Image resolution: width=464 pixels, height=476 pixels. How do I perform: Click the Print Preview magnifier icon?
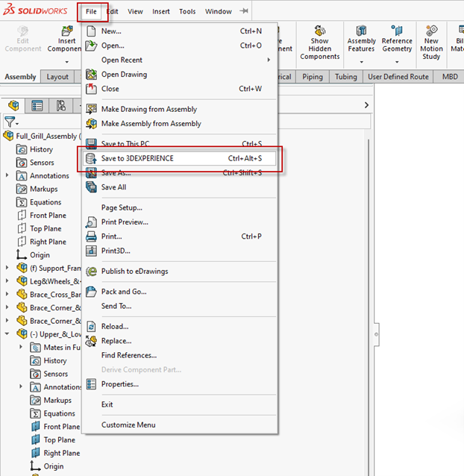91,222
